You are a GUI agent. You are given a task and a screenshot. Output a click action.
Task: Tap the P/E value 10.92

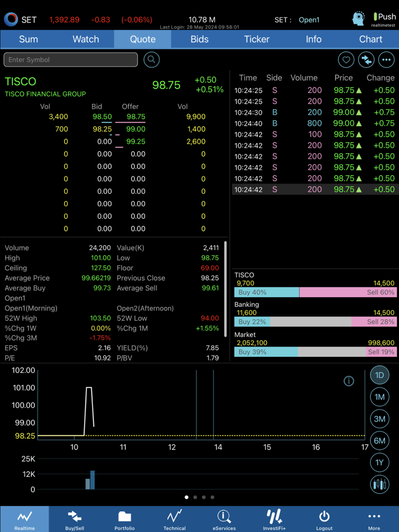(102, 358)
